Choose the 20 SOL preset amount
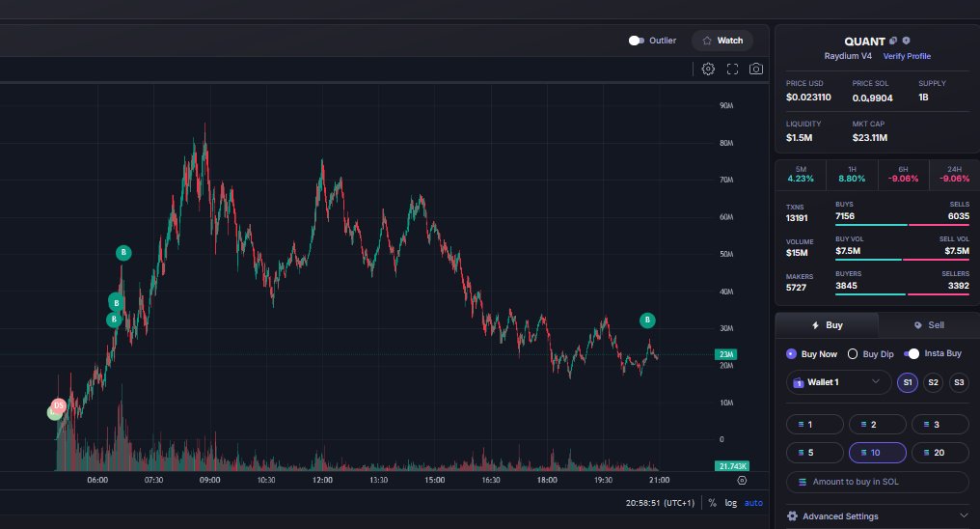The width and height of the screenshot is (980, 529). pyautogui.click(x=940, y=453)
